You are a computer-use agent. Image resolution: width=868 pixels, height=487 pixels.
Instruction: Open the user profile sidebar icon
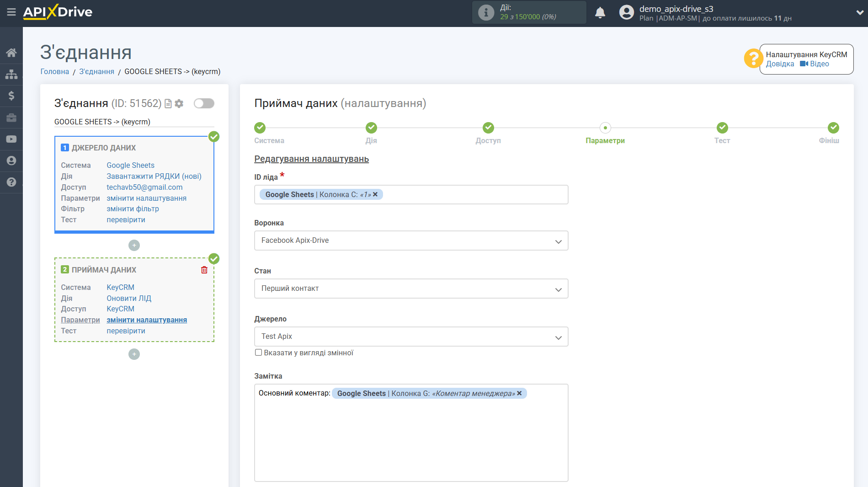pyautogui.click(x=11, y=161)
